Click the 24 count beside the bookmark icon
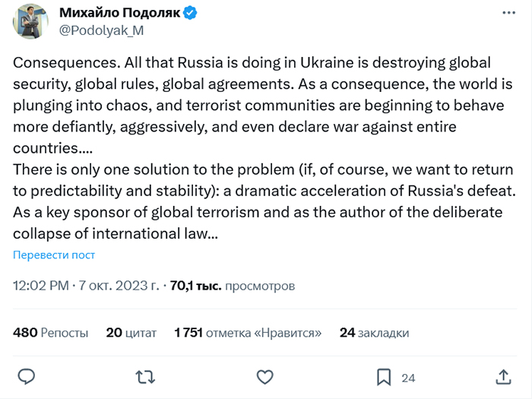Screen dimensions: 532x399 [408, 378]
